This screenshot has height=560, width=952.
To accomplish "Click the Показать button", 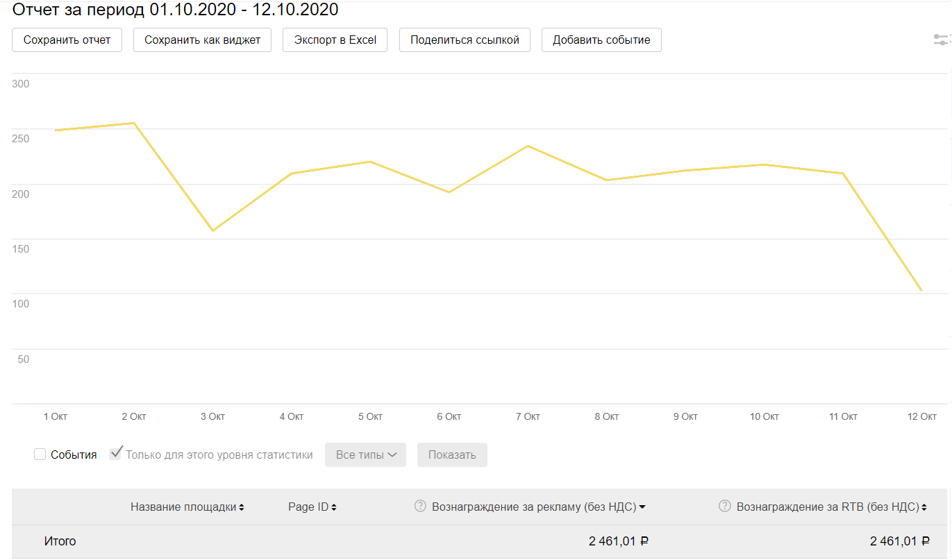I will coord(452,455).
